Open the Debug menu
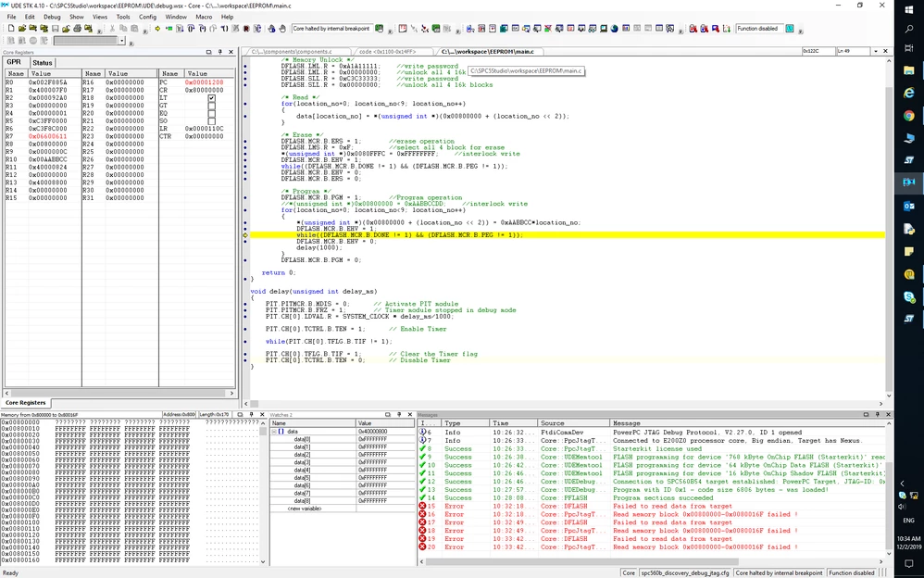The height and width of the screenshot is (578, 924). point(52,17)
